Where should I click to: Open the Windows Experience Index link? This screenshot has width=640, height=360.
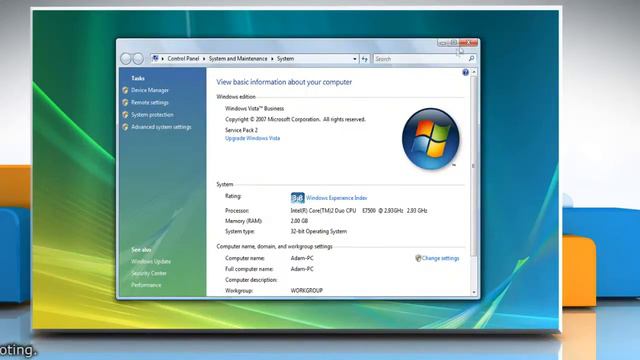point(337,198)
